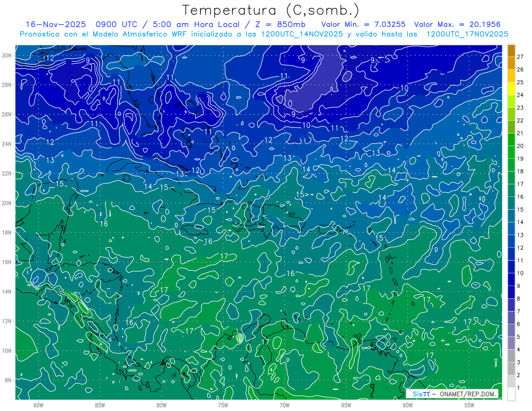Click the title "Temperatura (C,somb.)"
This screenshot has height=411, width=532.
(271, 10)
